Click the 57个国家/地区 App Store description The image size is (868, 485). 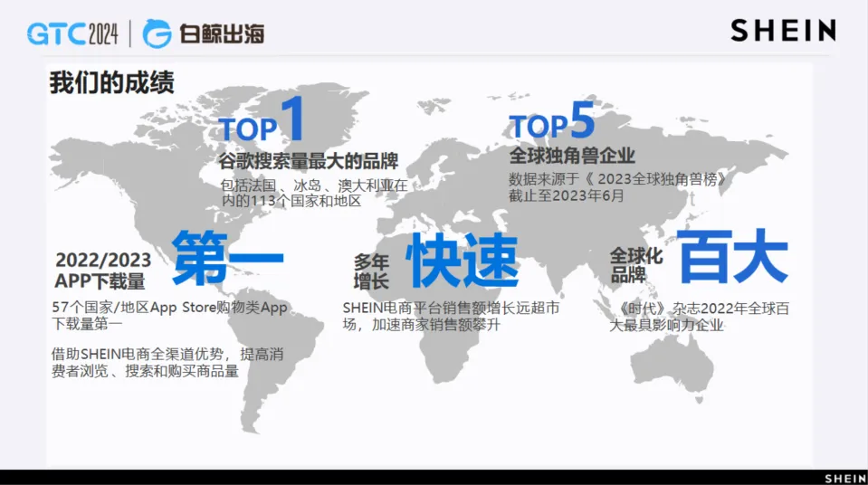point(169,315)
